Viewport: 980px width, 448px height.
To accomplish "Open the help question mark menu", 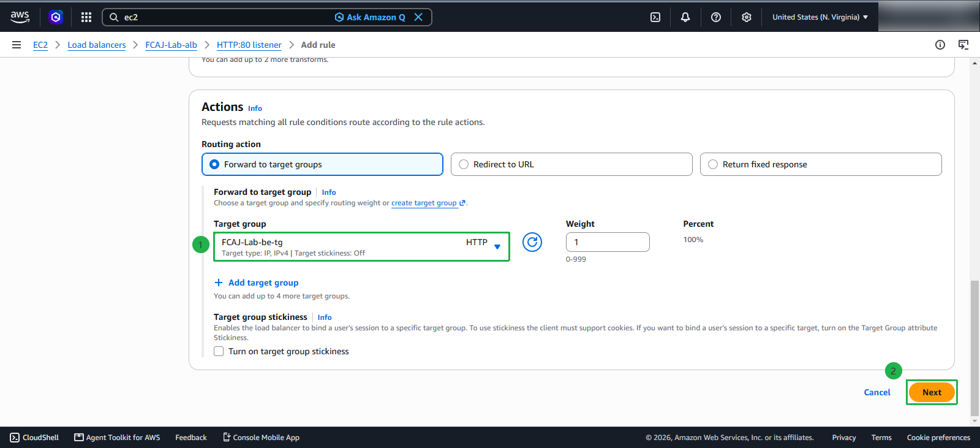I will point(716,17).
